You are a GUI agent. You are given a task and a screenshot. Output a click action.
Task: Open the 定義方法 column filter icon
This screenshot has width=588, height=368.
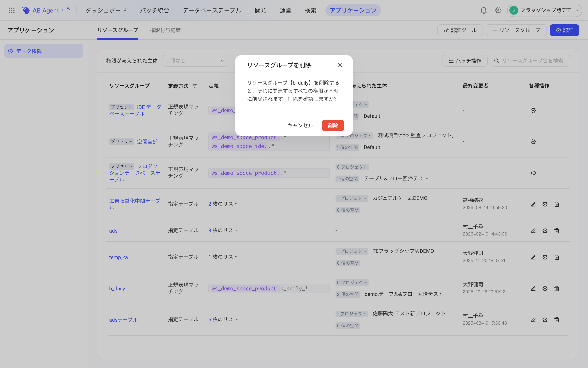coord(195,86)
